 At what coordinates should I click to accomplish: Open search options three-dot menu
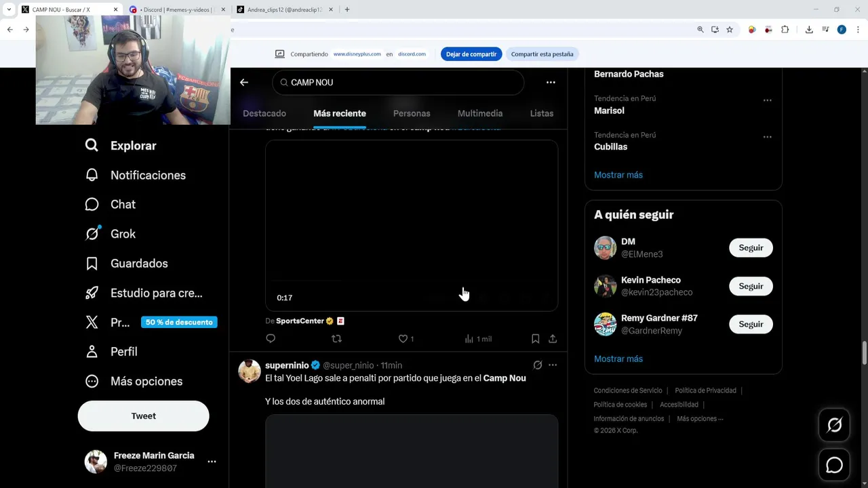551,82
